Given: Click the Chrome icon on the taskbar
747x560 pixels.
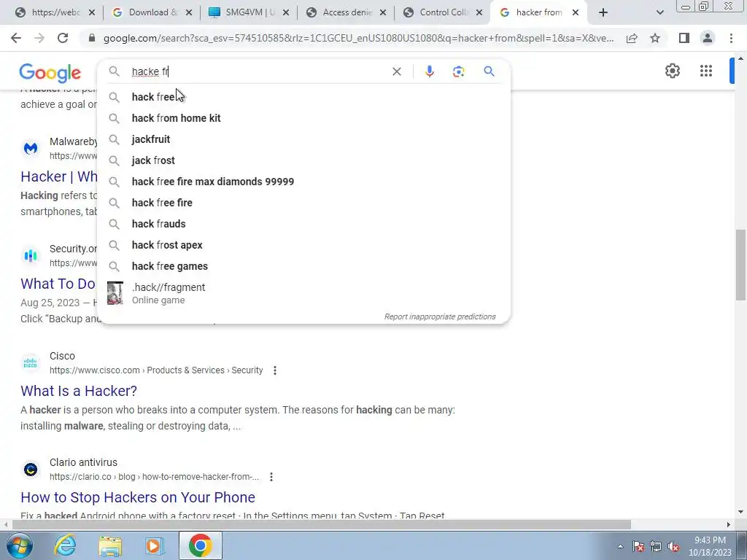Looking at the screenshot, I should pos(200,545).
